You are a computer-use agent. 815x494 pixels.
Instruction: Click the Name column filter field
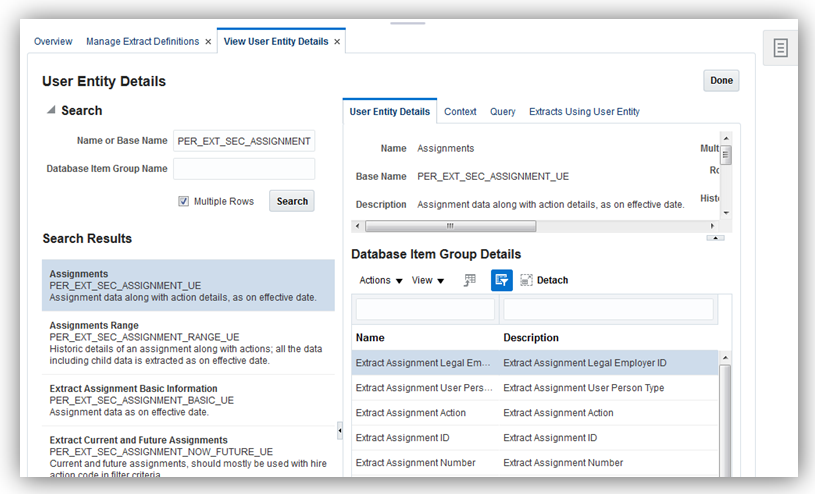coord(425,309)
